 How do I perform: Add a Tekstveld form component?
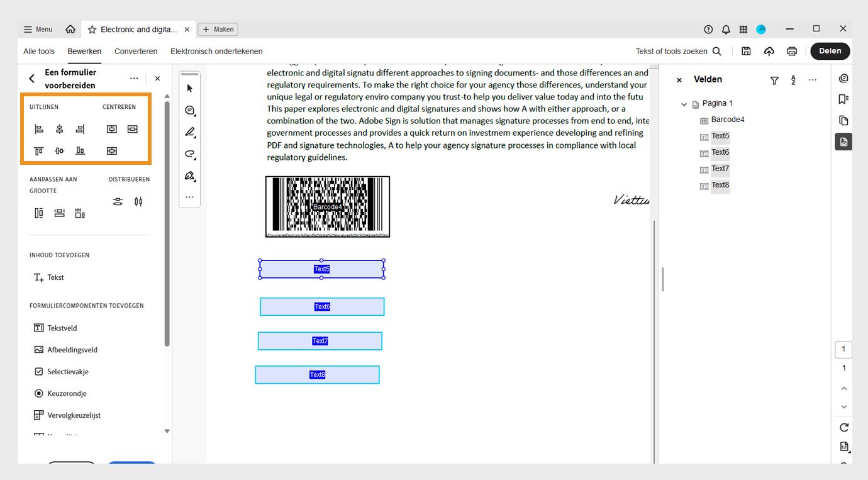click(x=55, y=328)
